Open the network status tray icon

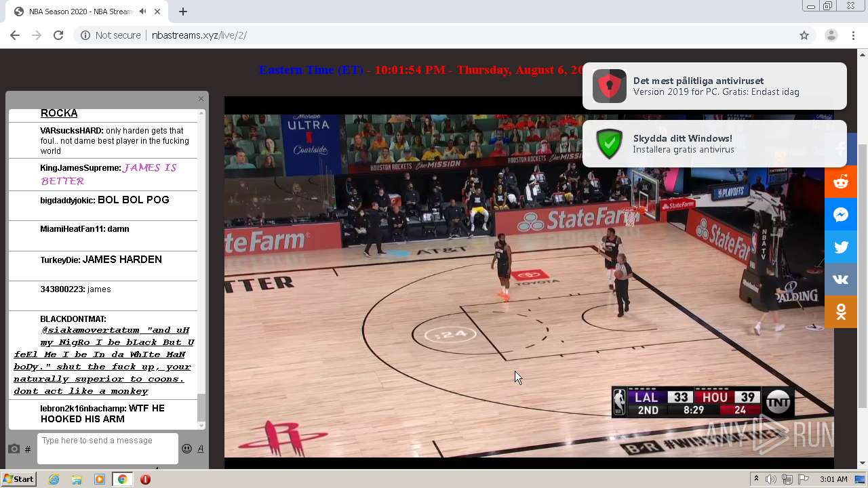click(787, 479)
